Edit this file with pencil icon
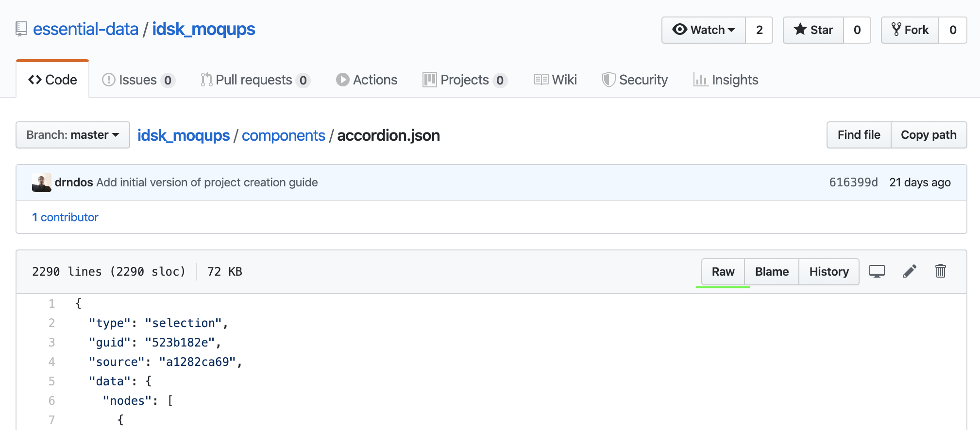The image size is (980, 430). pos(910,271)
